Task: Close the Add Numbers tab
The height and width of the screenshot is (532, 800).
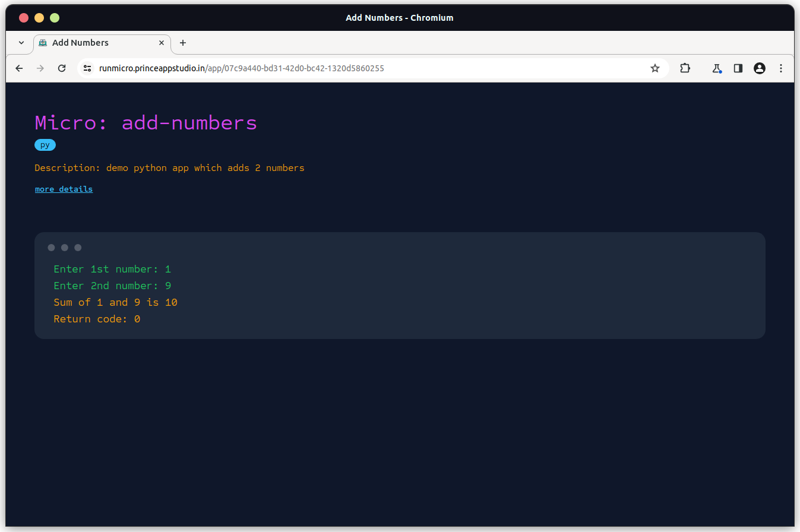Action: [162, 43]
